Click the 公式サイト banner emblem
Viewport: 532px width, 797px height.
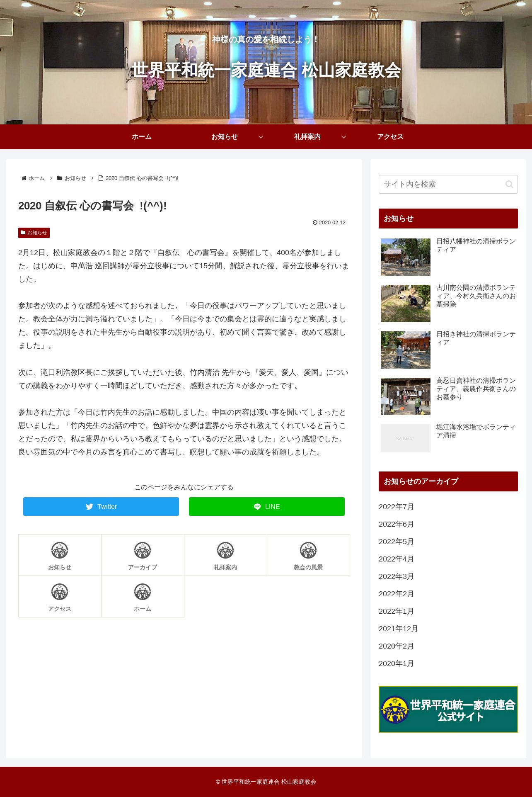395,710
